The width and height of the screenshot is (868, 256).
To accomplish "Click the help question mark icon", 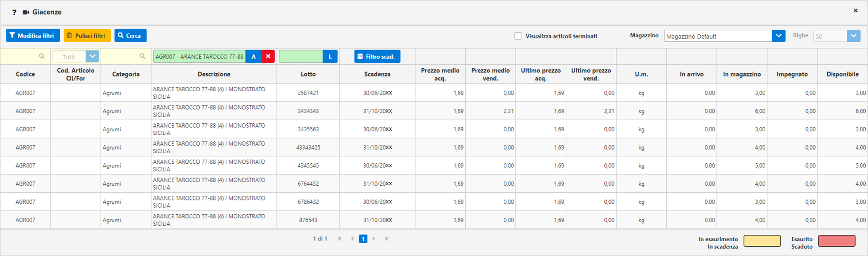I will click(x=14, y=12).
